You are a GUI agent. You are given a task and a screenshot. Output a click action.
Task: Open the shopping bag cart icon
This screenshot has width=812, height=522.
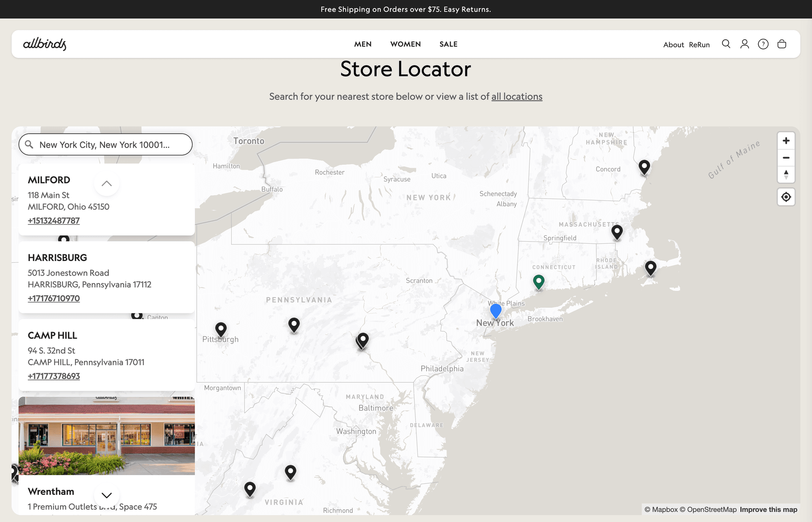tap(782, 44)
